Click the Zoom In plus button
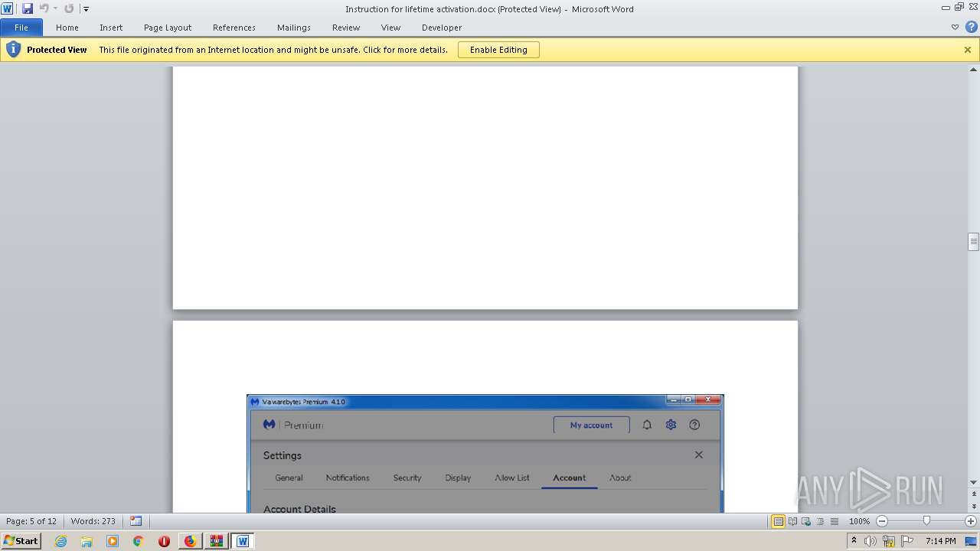This screenshot has width=980, height=551. 971,521
